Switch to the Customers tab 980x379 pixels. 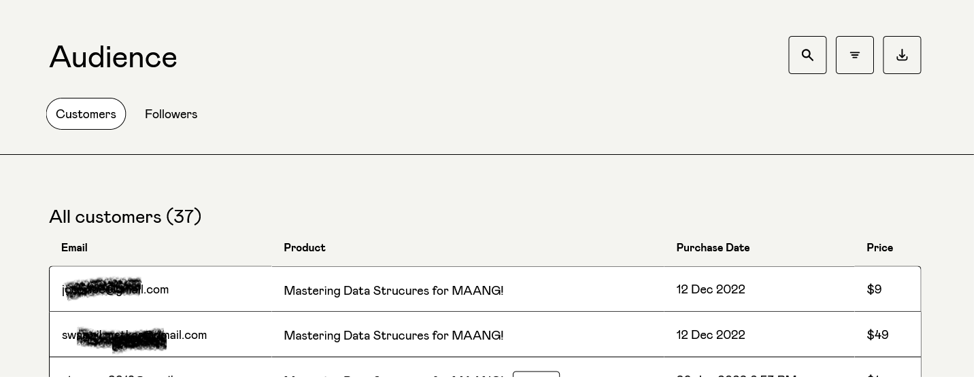86,114
